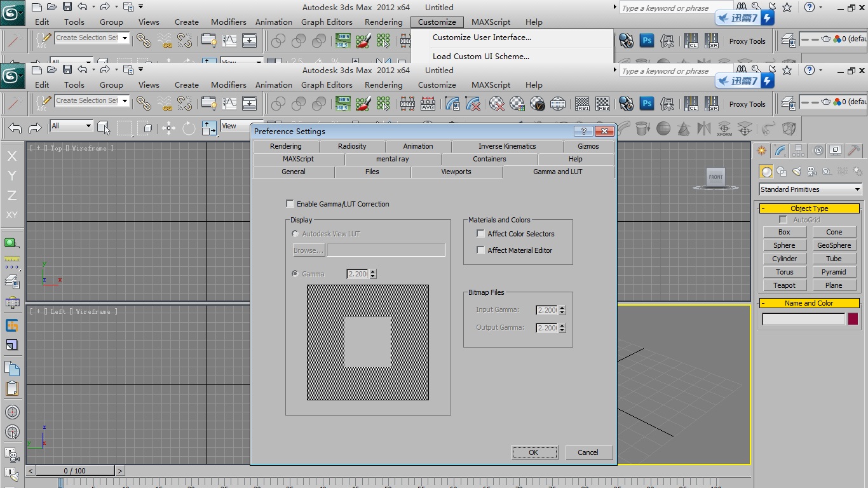Click the sphere-shaped modifier icon
This screenshot has width=868, height=488.
click(x=663, y=129)
